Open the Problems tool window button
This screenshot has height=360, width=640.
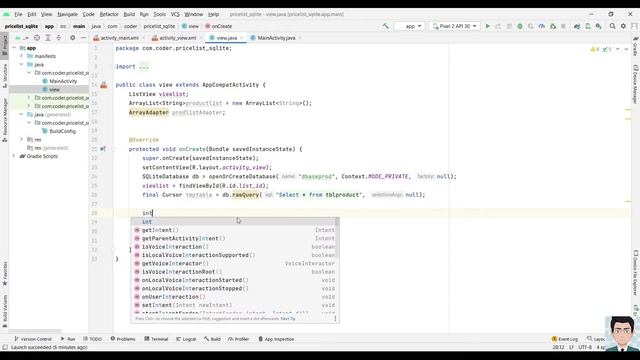coord(123,339)
